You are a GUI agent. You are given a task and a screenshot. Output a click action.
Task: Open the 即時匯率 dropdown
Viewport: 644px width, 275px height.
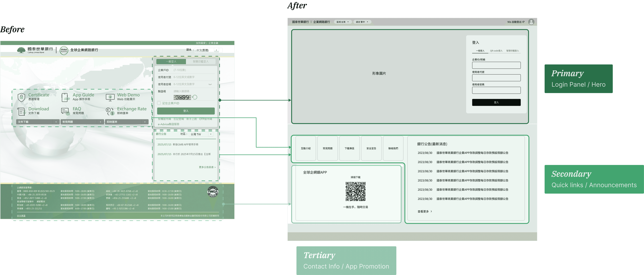point(126,122)
